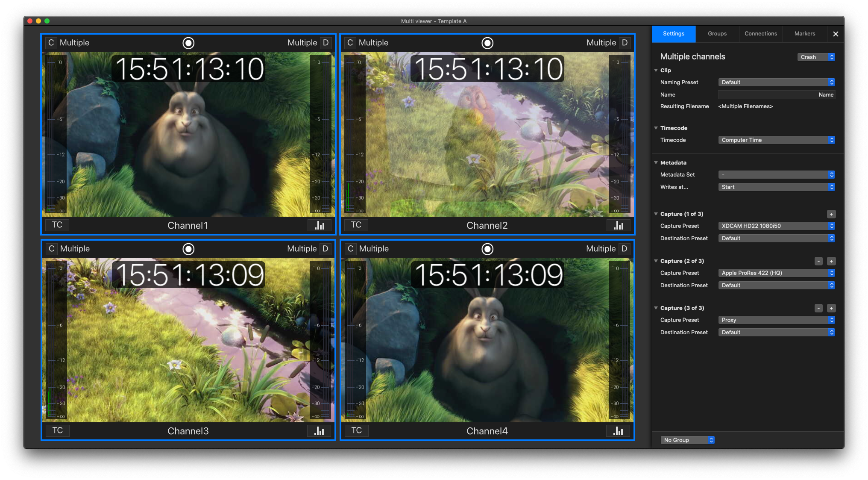Toggle audio meters icon on Channel4

[618, 431]
